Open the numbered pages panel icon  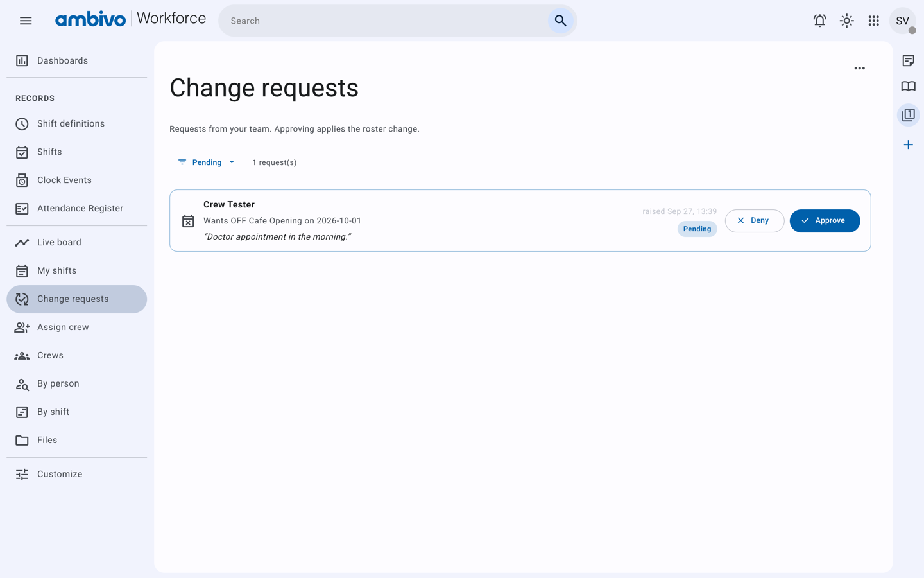908,115
